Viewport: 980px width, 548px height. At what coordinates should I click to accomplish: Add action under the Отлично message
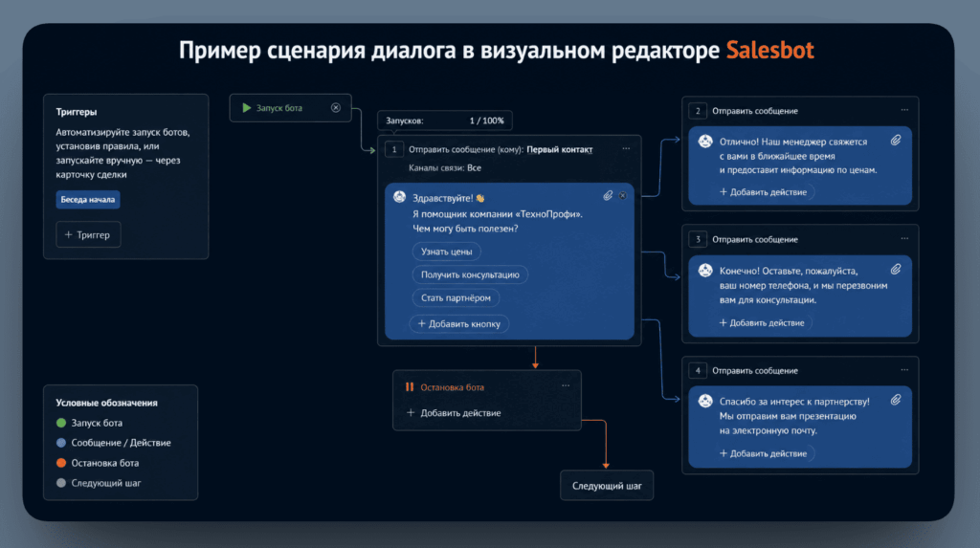(x=763, y=192)
